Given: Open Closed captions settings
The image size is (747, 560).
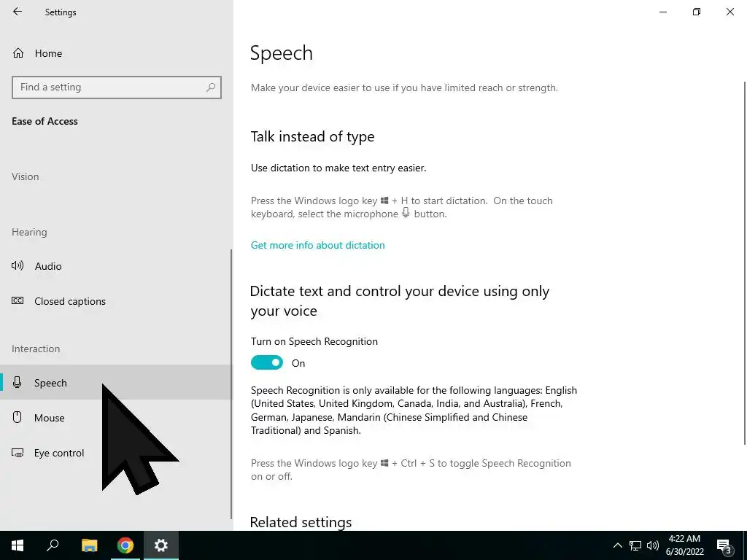Looking at the screenshot, I should (116, 301).
